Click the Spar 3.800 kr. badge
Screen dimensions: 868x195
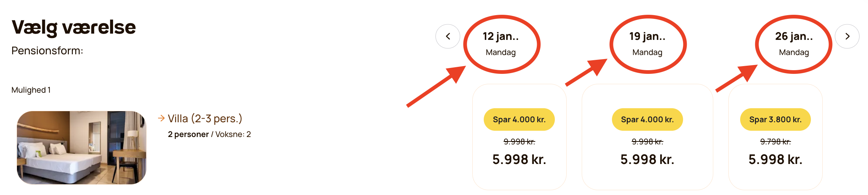[x=776, y=120]
